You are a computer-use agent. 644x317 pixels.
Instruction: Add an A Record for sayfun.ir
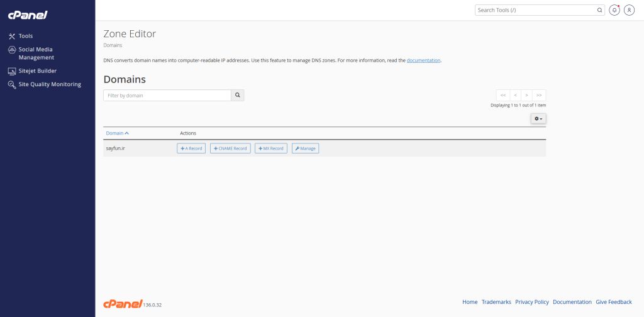point(191,148)
